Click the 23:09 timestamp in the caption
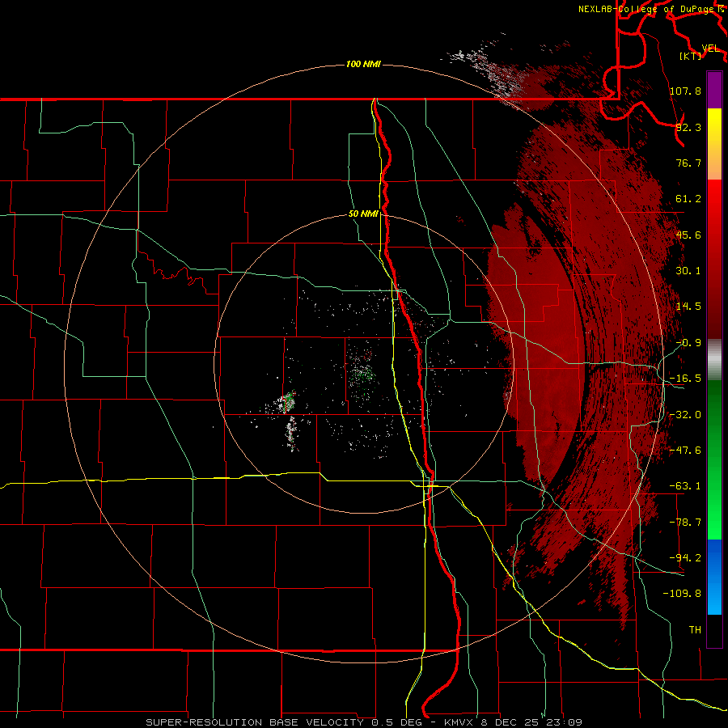The width and height of the screenshot is (728, 728). (565, 722)
